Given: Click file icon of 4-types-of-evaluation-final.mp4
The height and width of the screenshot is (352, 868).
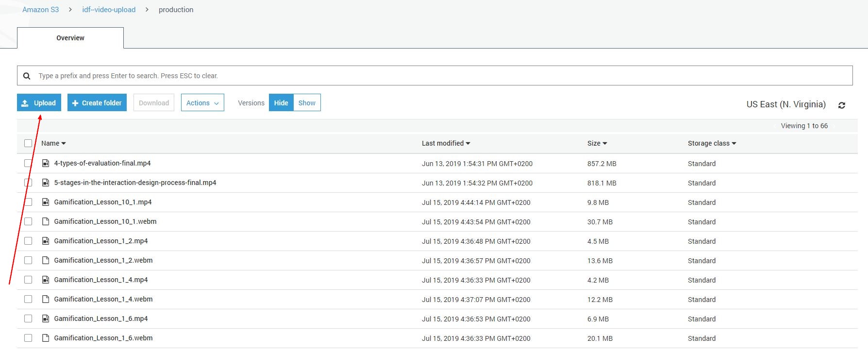Looking at the screenshot, I should [46, 163].
